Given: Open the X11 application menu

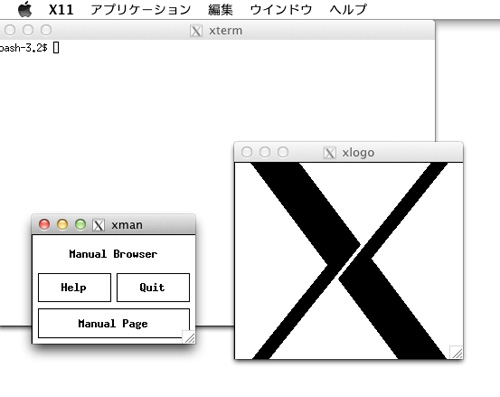Looking at the screenshot, I should (61, 10).
